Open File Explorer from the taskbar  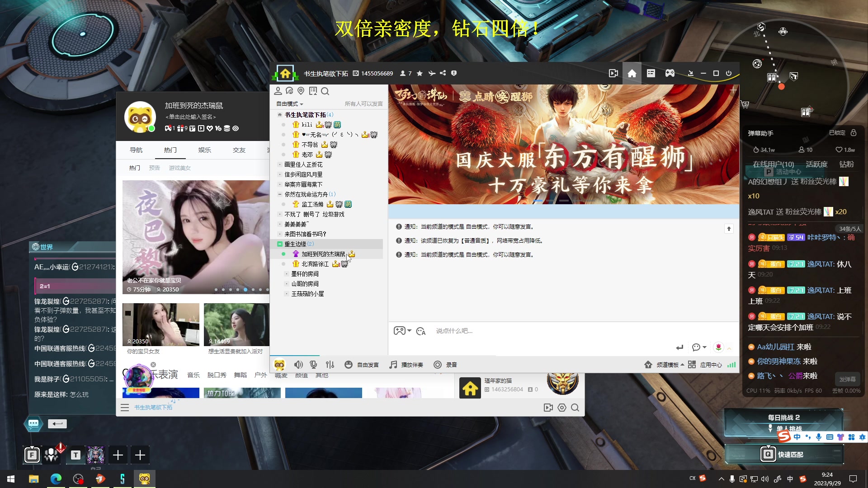pyautogui.click(x=33, y=479)
